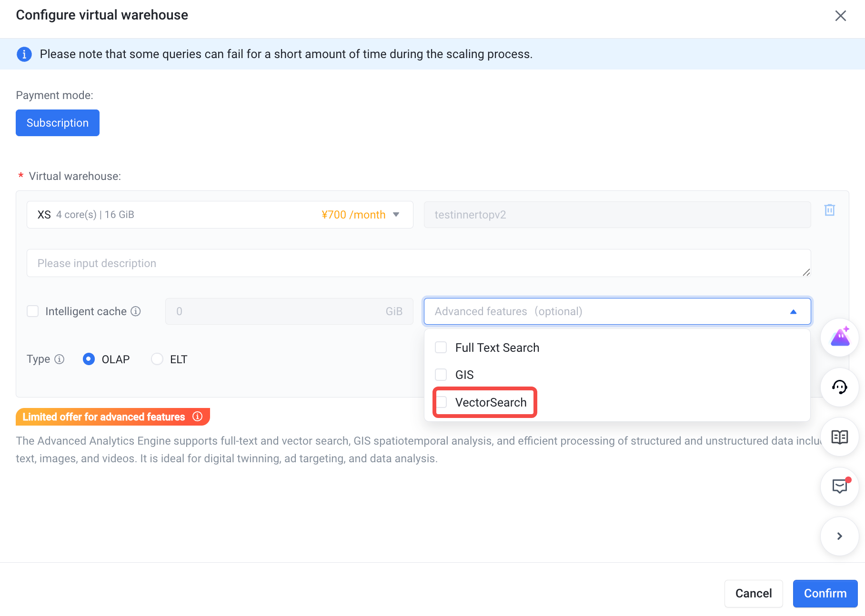Select the OLAP type radio button

(x=89, y=359)
